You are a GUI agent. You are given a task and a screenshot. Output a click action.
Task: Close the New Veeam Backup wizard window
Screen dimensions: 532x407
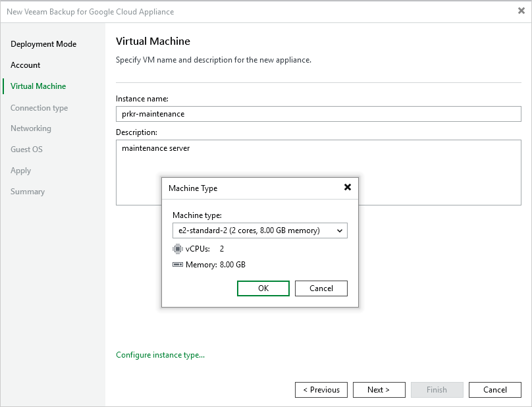tap(521, 11)
